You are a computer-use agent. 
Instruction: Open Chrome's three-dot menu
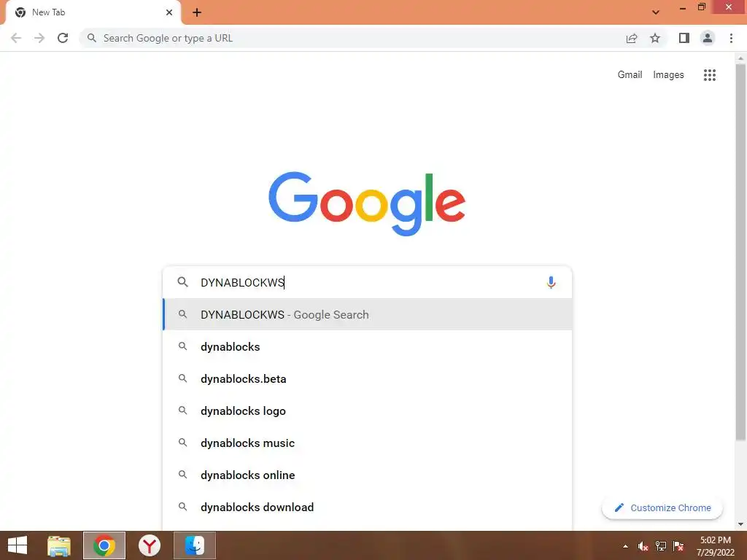(x=731, y=38)
